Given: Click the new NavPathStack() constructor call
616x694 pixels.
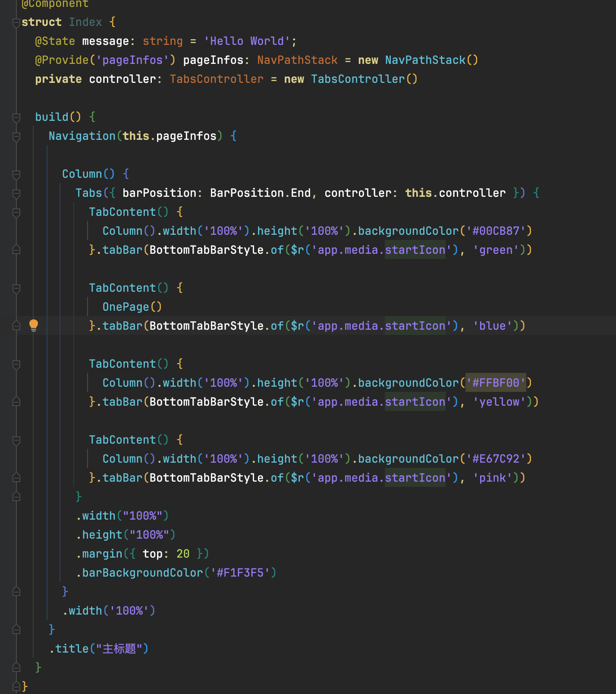Looking at the screenshot, I should [418, 60].
